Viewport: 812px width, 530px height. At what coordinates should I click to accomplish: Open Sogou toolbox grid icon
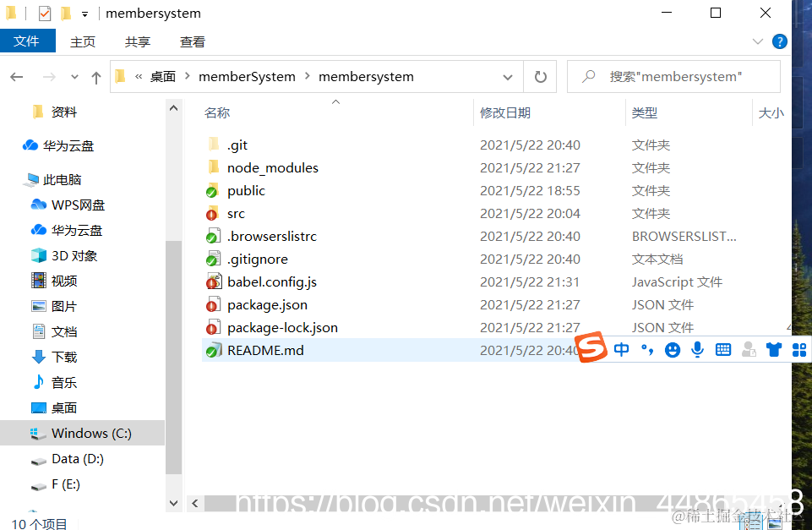[x=799, y=350]
